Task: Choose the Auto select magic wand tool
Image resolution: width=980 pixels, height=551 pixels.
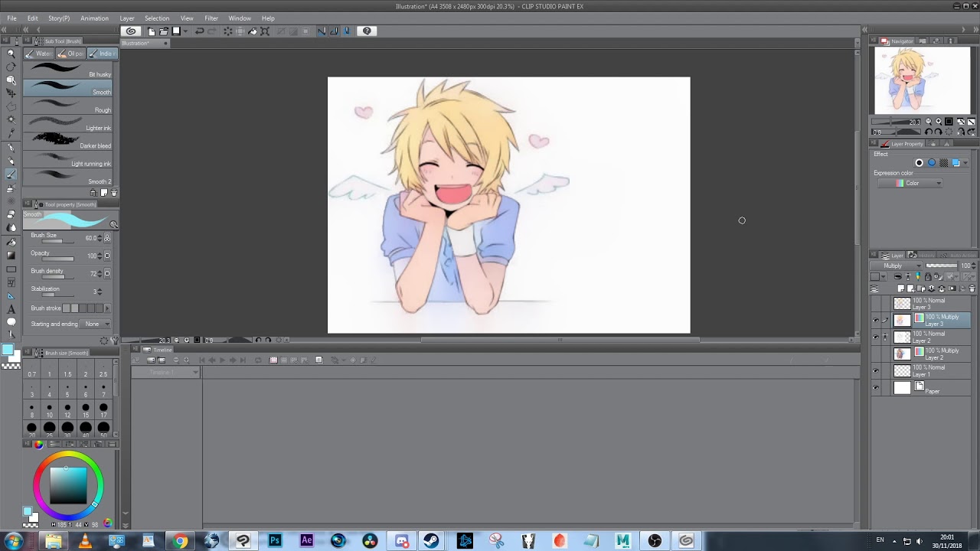Action: tap(11, 119)
